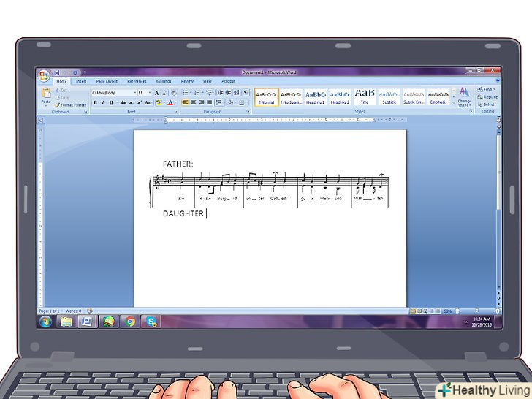Viewport: 532px width, 399px height.
Task: Click the tab selector at ruler corner
Action: [x=40, y=120]
